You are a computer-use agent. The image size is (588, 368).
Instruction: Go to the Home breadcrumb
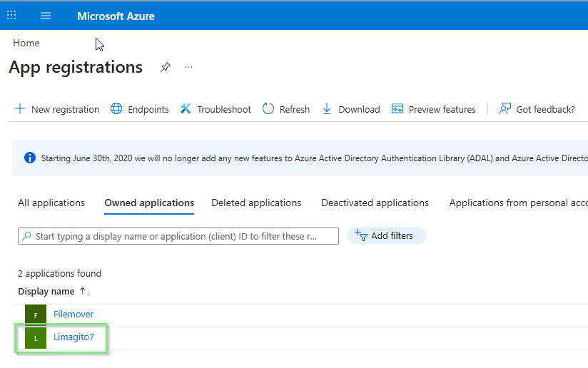26,43
